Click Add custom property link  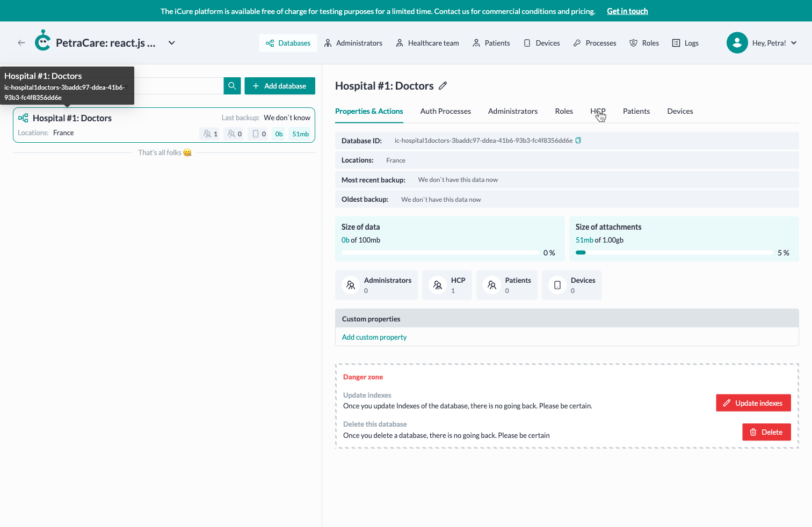point(374,337)
